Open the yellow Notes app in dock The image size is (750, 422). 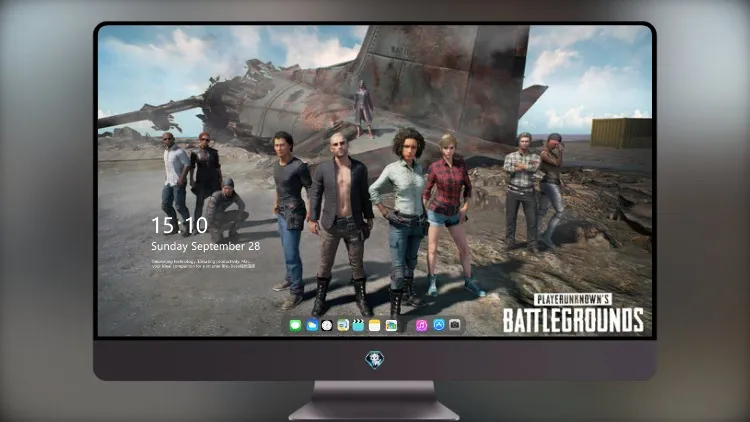click(375, 325)
